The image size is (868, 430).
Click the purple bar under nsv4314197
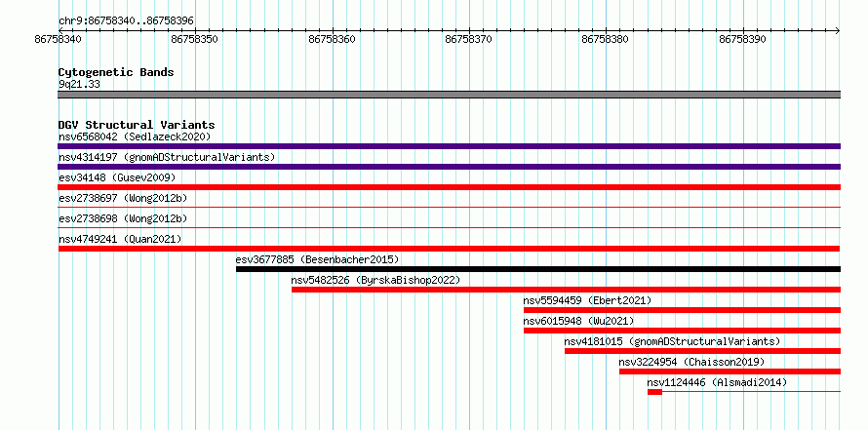click(x=450, y=167)
